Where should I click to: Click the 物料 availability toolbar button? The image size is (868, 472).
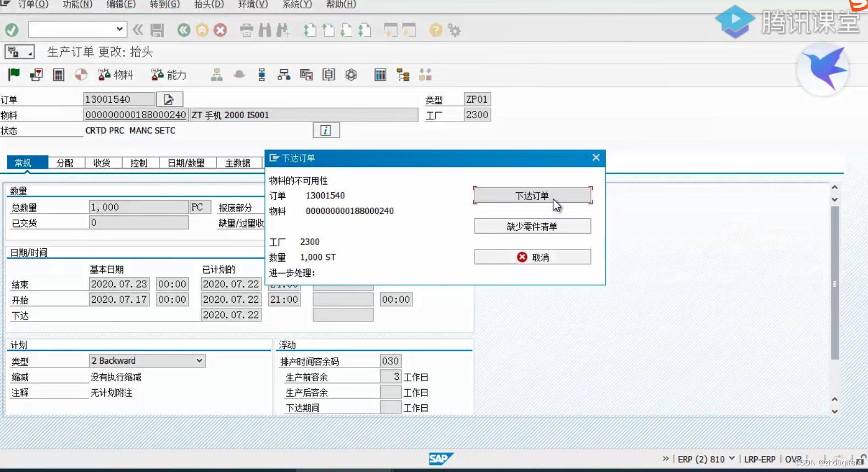pos(115,74)
